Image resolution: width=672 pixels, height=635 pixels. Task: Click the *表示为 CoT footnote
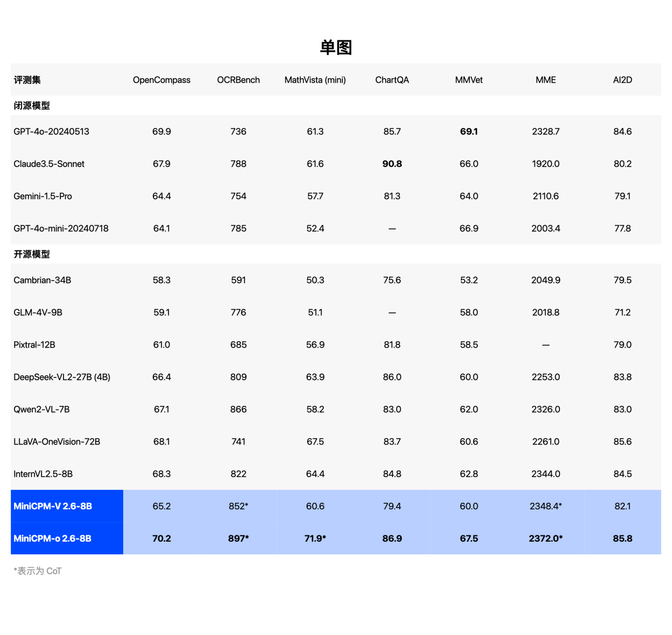click(37, 571)
